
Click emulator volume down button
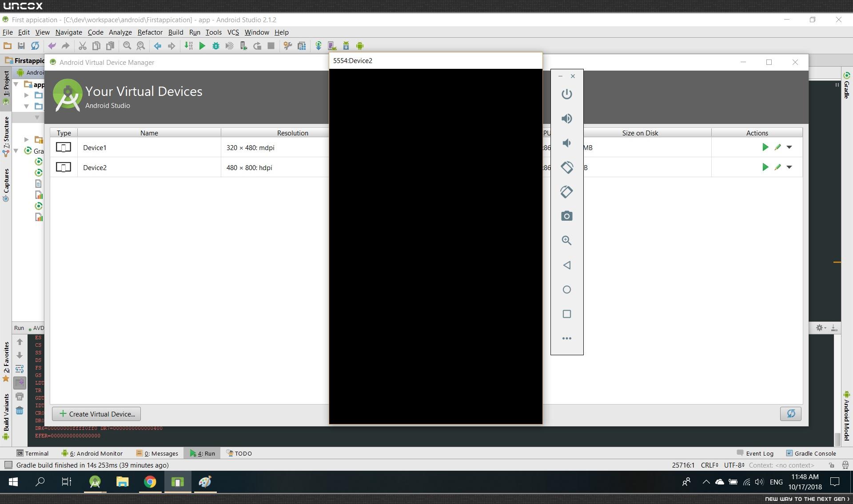566,143
